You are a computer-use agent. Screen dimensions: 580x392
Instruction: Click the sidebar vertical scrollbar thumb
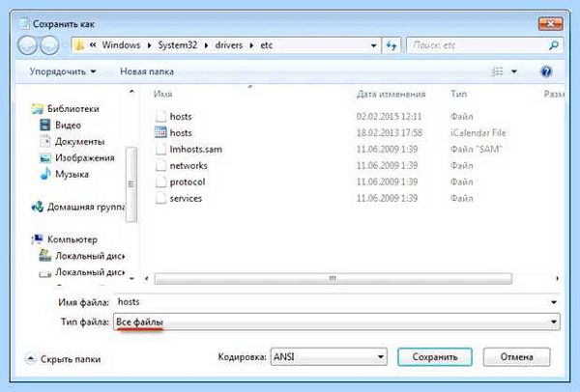[x=130, y=184]
